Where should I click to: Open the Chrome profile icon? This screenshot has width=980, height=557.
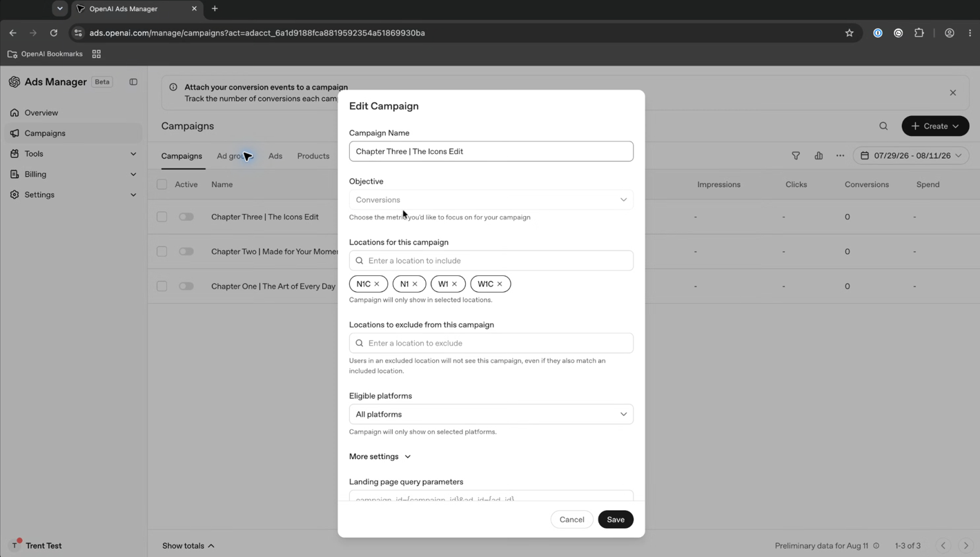[x=950, y=33]
